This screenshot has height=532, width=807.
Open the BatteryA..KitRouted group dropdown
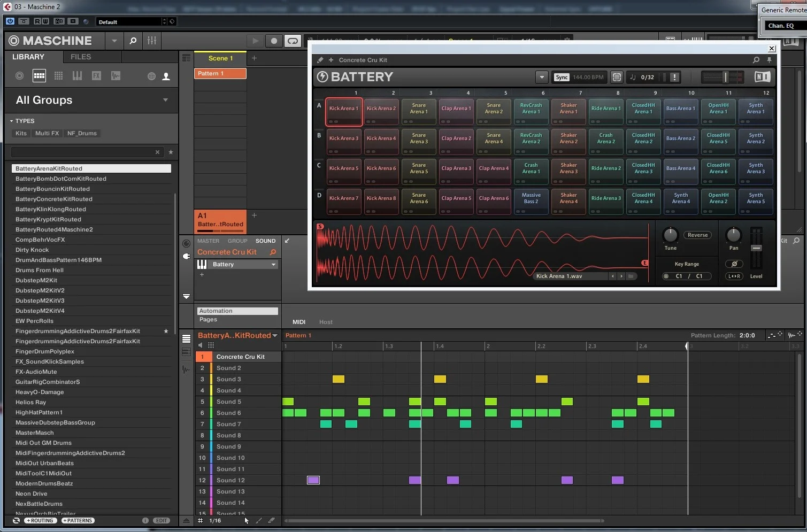coord(275,336)
